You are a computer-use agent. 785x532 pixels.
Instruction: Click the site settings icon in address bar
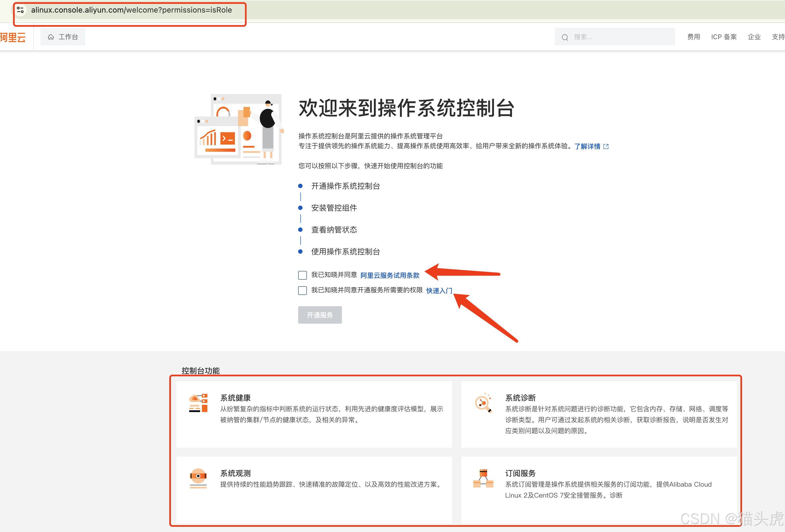pos(20,10)
